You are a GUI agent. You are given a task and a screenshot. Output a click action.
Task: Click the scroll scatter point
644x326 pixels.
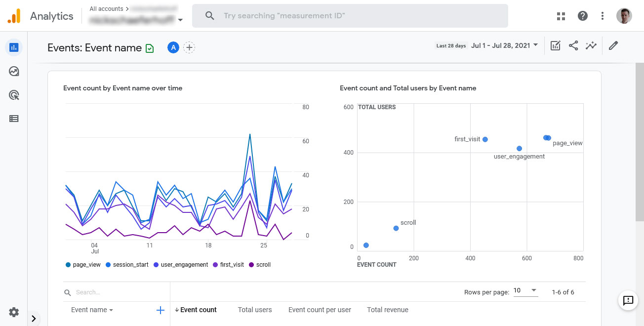[x=396, y=228]
